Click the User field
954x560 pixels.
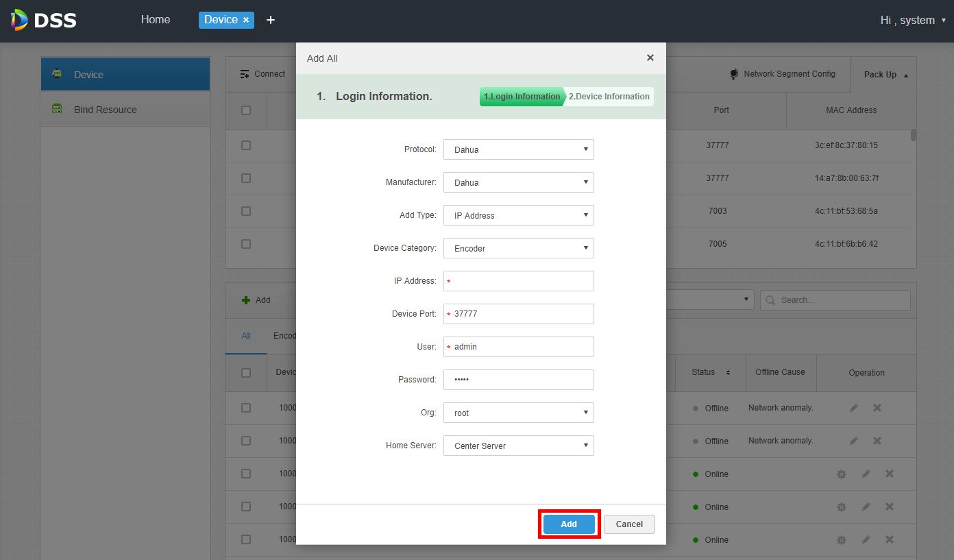click(x=519, y=347)
